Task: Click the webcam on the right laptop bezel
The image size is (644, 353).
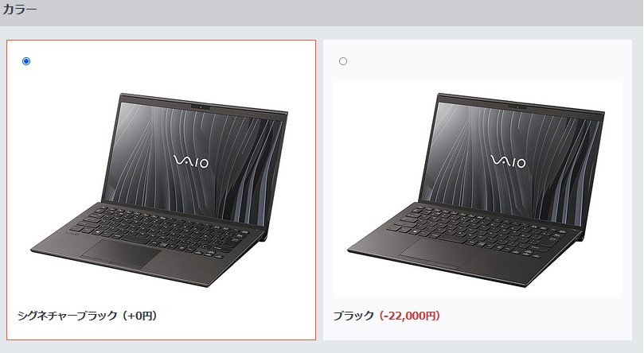Action: (518, 107)
